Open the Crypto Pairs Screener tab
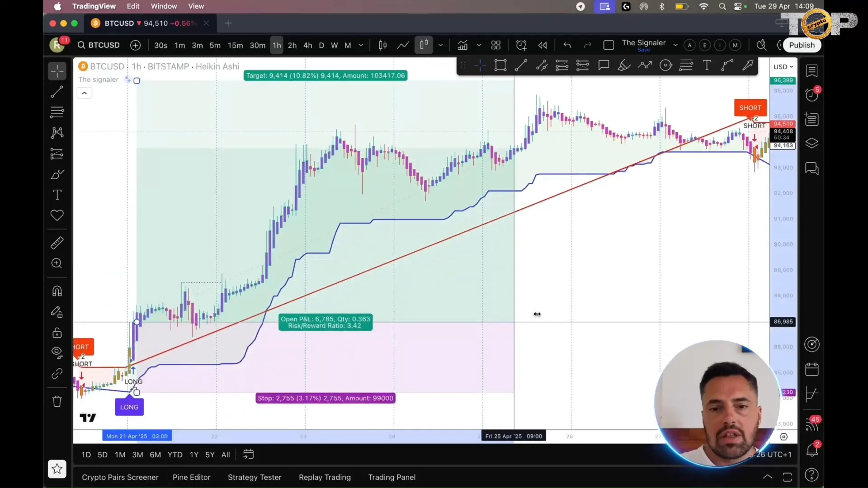Screen dimensions: 868x488 point(120,477)
